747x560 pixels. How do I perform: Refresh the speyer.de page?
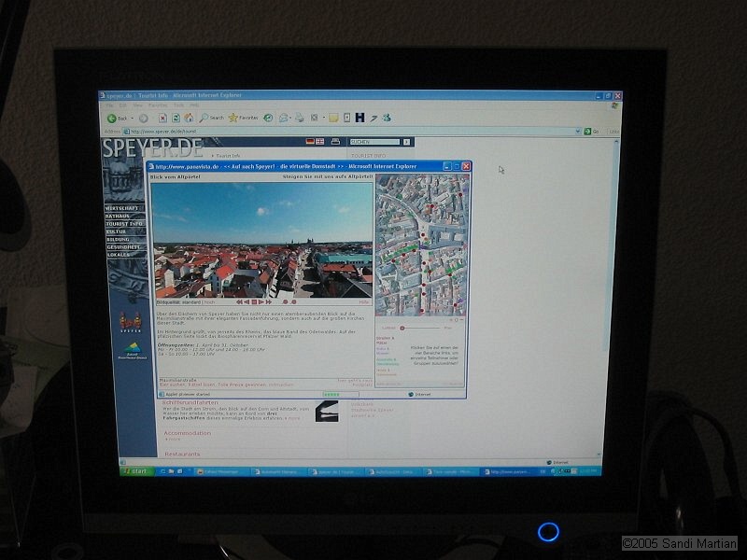coord(176,118)
